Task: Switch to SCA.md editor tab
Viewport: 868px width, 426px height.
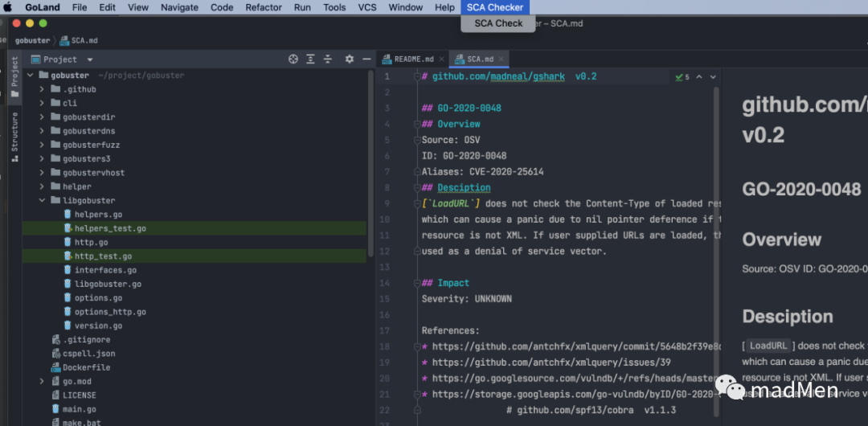Action: [x=479, y=59]
